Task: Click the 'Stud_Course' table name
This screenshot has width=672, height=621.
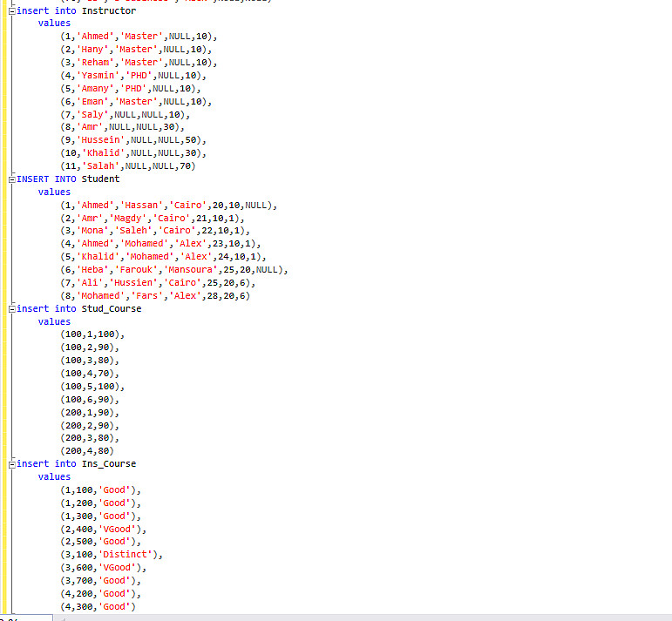Action: point(112,309)
